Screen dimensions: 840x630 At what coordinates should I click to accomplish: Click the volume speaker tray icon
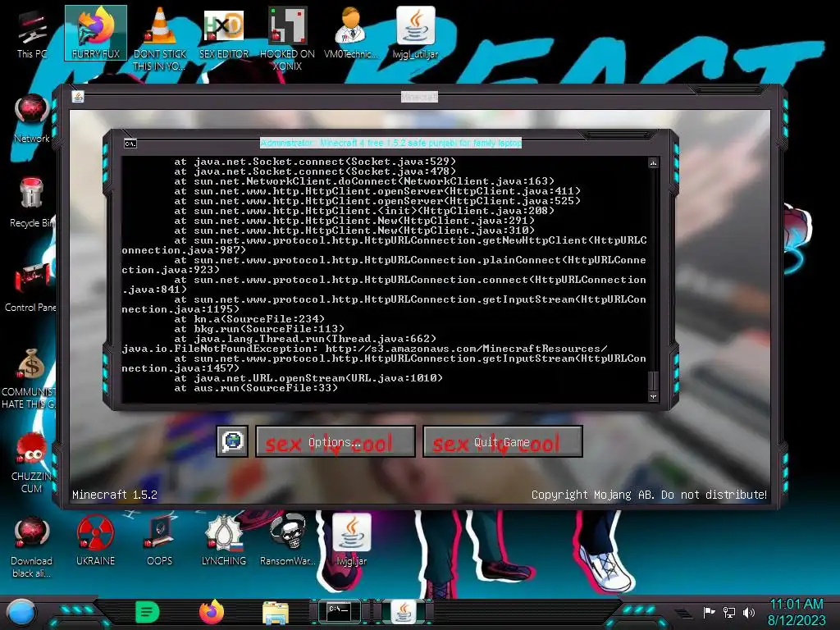click(x=749, y=612)
